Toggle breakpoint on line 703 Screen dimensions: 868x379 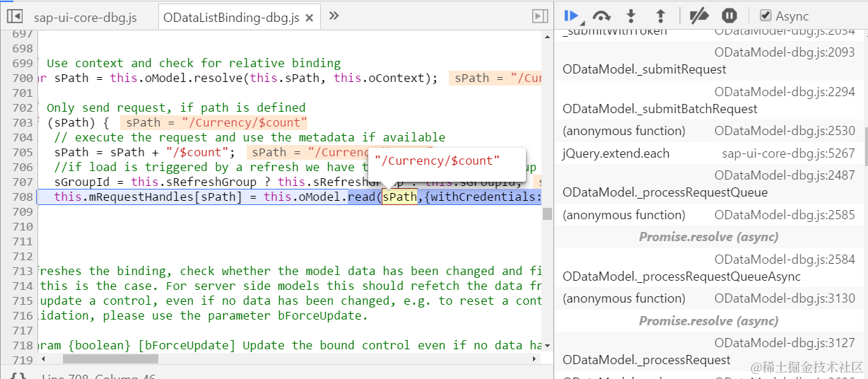click(x=23, y=122)
